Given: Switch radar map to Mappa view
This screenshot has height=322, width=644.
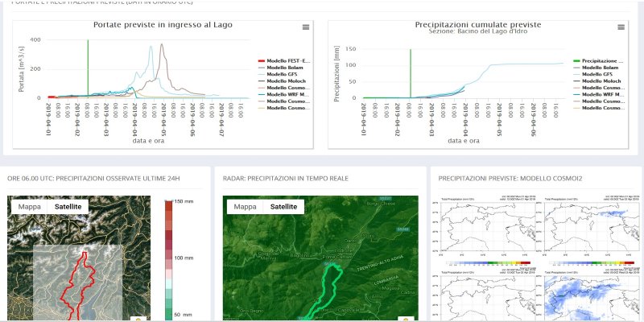Looking at the screenshot, I should click(x=245, y=207).
